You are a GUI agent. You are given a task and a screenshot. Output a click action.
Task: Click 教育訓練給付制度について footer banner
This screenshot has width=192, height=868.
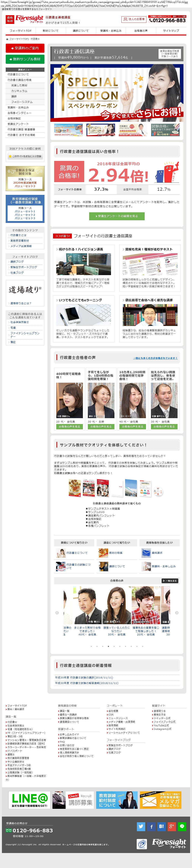point(117,800)
